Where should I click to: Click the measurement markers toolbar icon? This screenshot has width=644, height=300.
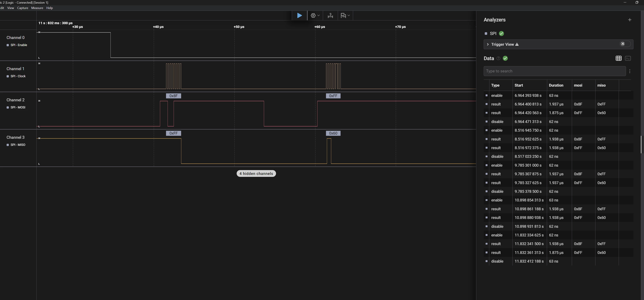pos(330,15)
